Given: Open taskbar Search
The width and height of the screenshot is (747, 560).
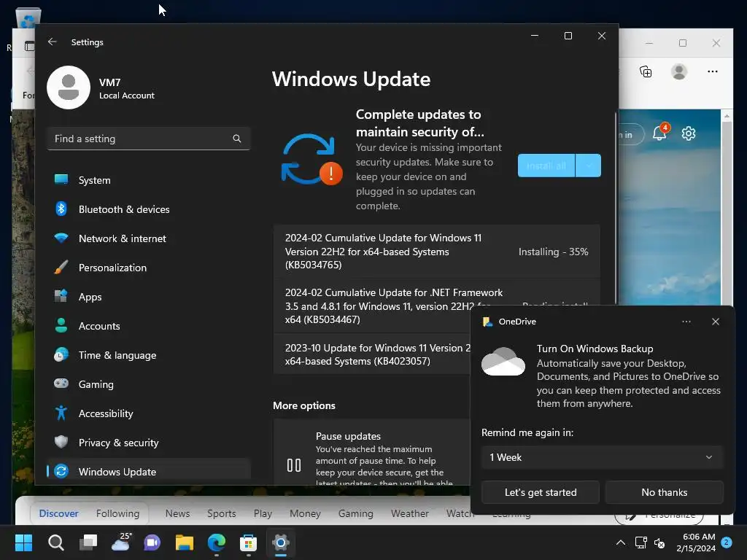Looking at the screenshot, I should tap(55, 542).
